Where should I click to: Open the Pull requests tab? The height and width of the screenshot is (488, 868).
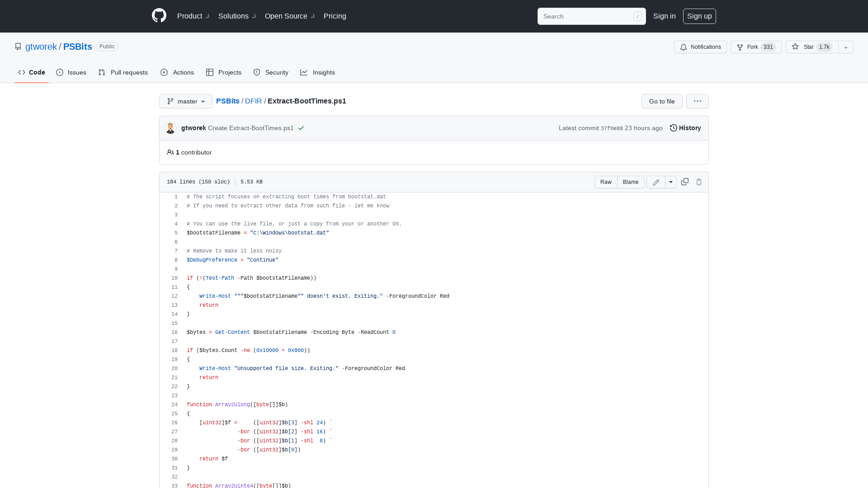coord(123,72)
